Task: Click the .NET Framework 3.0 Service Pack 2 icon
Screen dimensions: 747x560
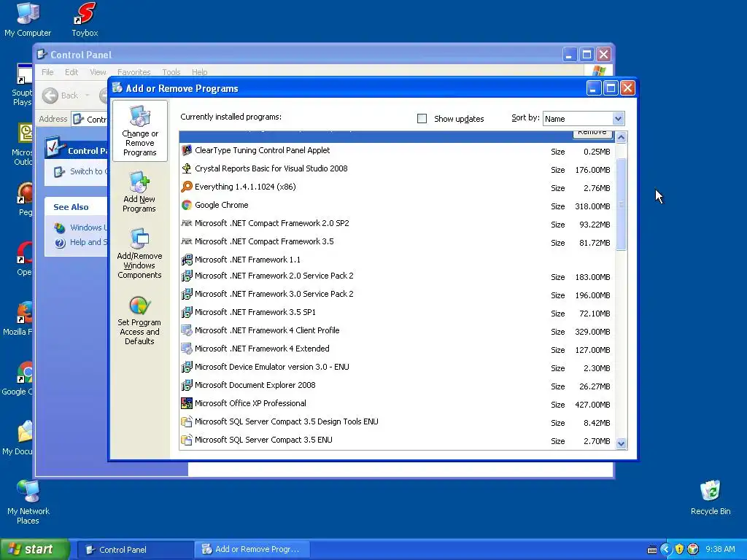Action: [x=187, y=295]
